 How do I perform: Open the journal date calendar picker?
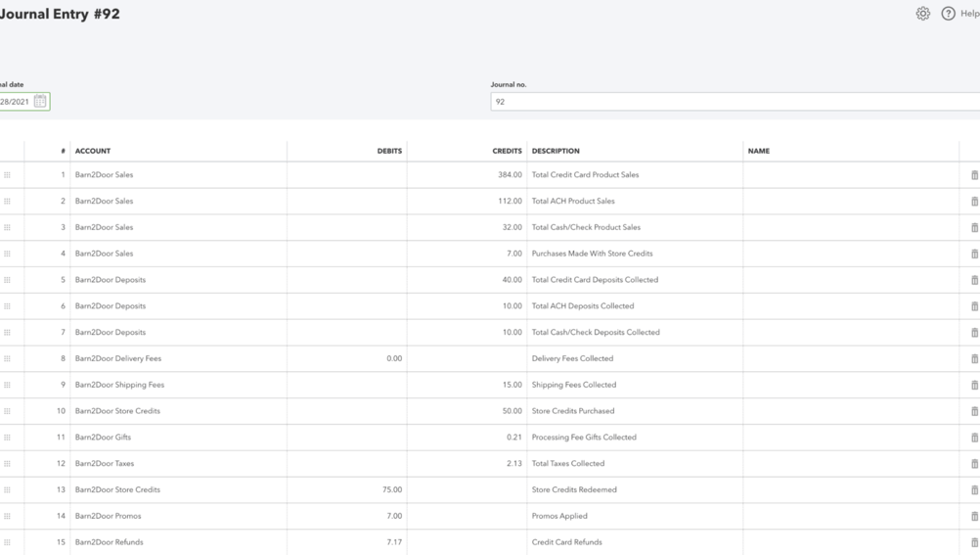[40, 101]
